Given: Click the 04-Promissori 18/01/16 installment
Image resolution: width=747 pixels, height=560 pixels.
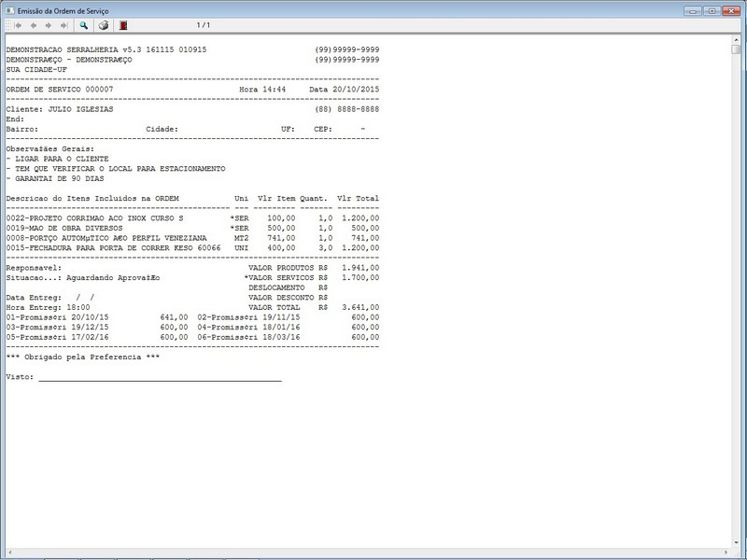Looking at the screenshot, I should 289,328.
